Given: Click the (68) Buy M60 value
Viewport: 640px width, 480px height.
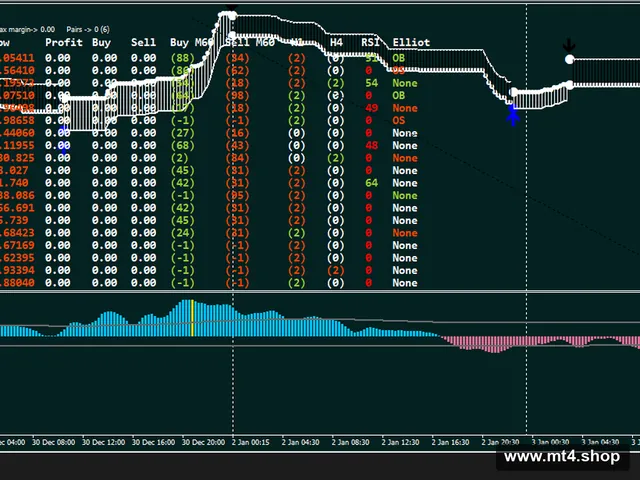Looking at the screenshot, I should tap(182, 145).
